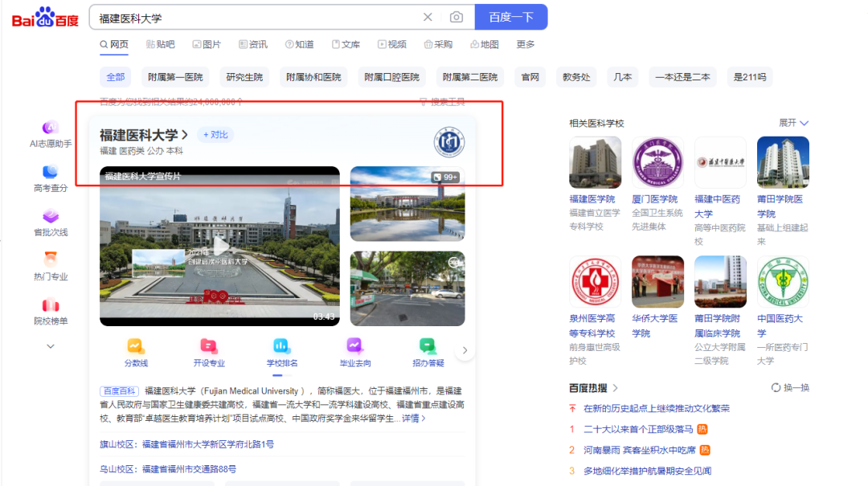Switch to the 图片 tab
Screen dimensions: 868x486
(x=207, y=44)
